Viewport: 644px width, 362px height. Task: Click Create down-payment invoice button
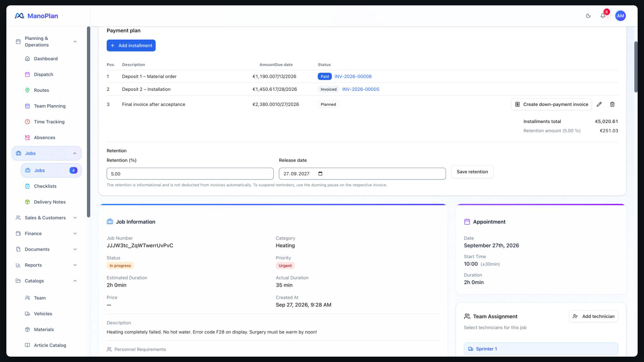pyautogui.click(x=551, y=104)
